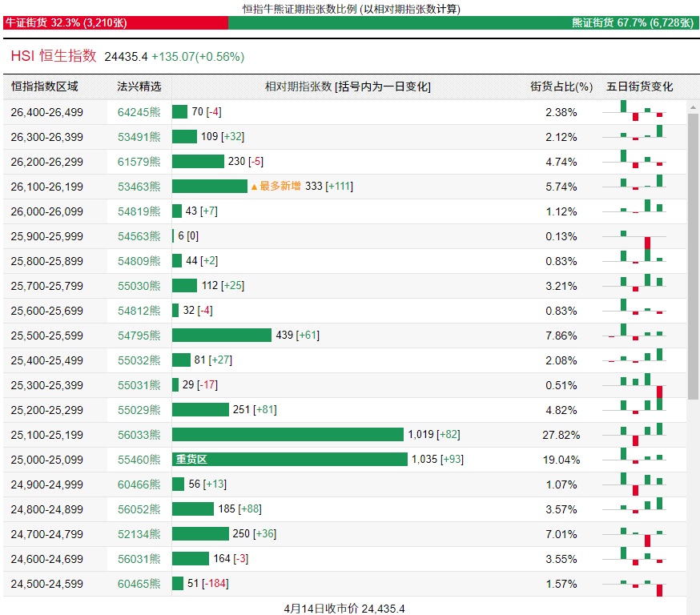Click the green bar for 25,500-25,599 row
Image resolution: width=700 pixels, height=615 pixels.
tap(222, 336)
